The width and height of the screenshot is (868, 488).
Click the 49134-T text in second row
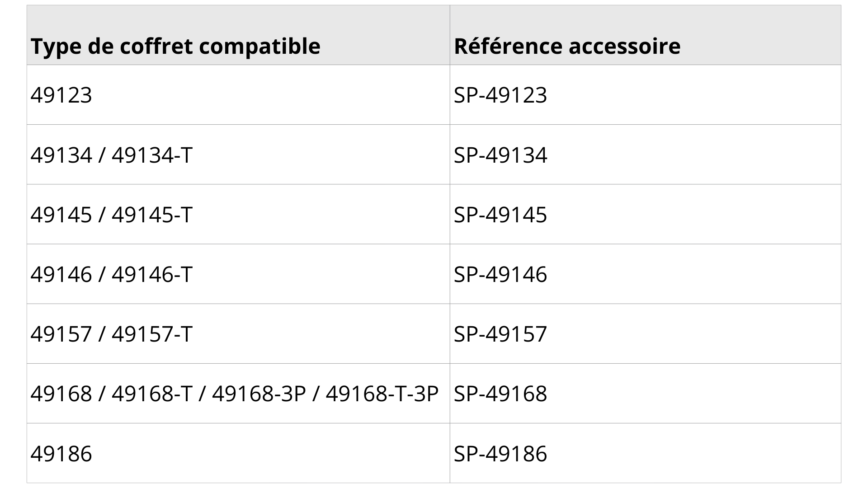pyautogui.click(x=152, y=155)
